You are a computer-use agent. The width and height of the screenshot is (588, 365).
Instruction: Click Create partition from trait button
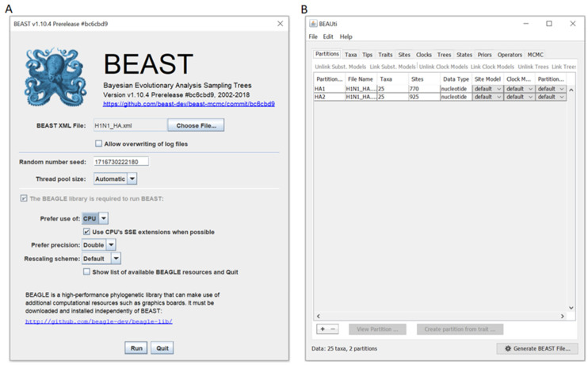point(460,329)
